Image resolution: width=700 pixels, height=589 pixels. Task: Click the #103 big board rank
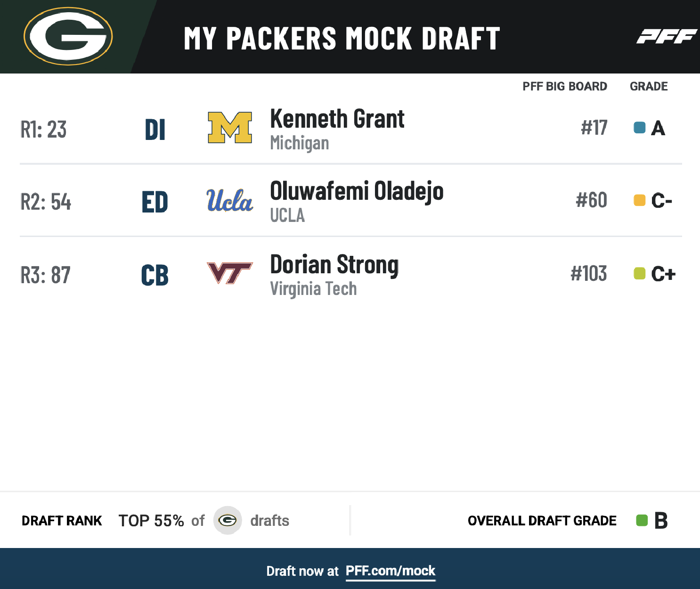(x=588, y=274)
